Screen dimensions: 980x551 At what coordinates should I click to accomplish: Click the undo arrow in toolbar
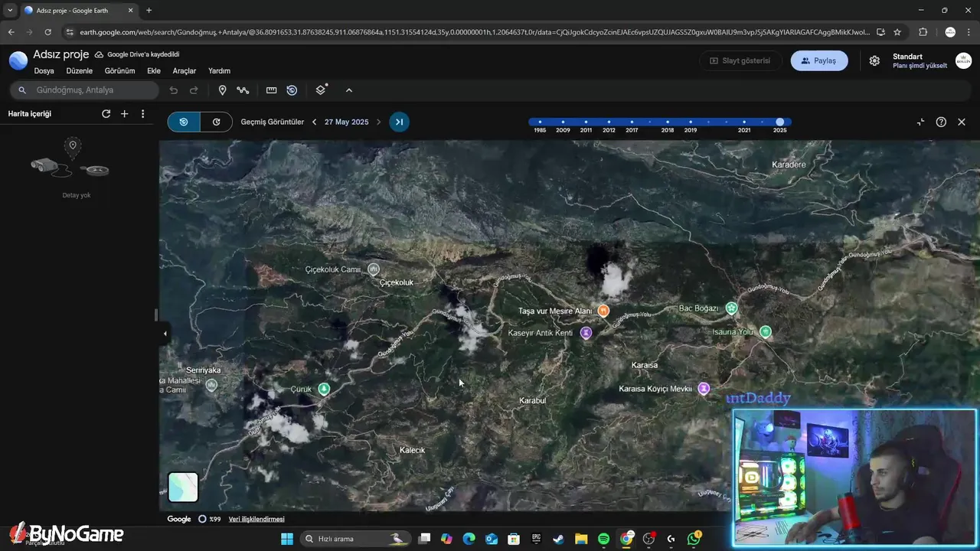tap(174, 90)
